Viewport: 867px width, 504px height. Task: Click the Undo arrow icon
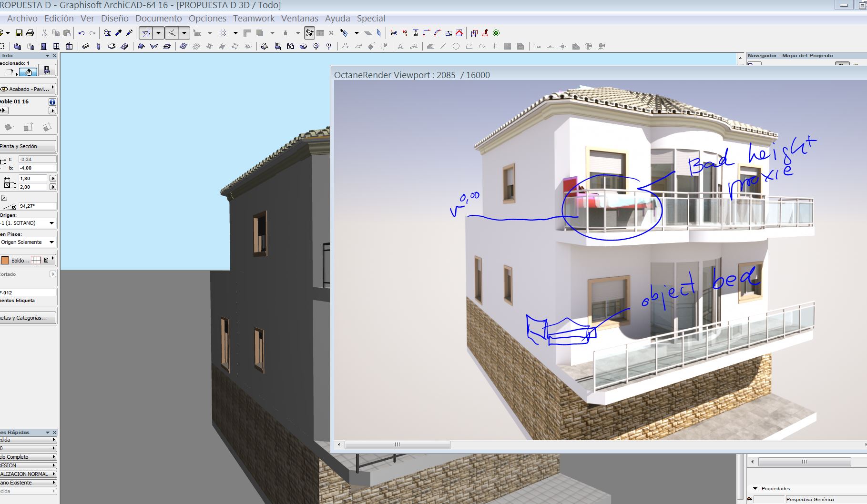click(x=81, y=33)
